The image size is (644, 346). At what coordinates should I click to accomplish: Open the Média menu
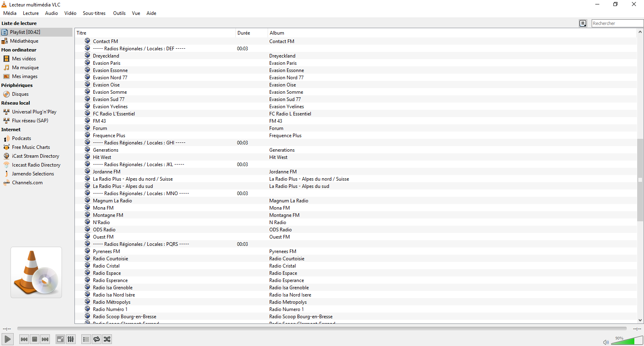10,13
